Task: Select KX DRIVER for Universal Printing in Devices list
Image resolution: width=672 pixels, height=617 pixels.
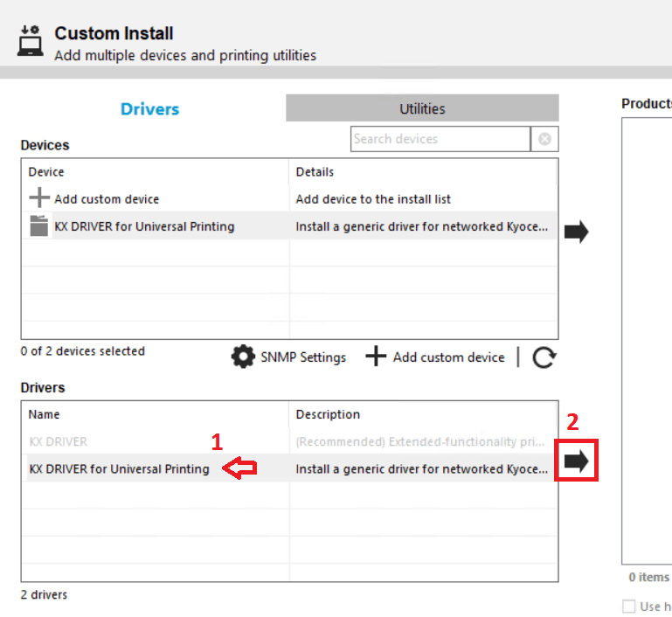Action: (x=144, y=226)
